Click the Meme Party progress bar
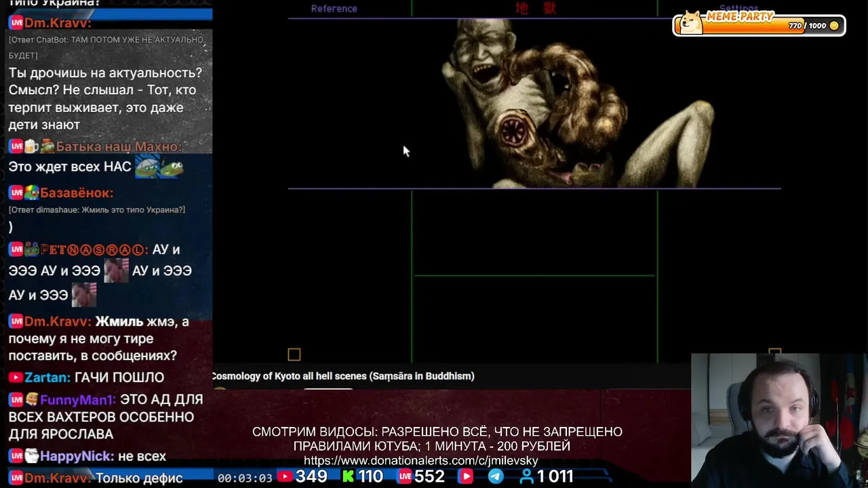 pyautogui.click(x=759, y=25)
